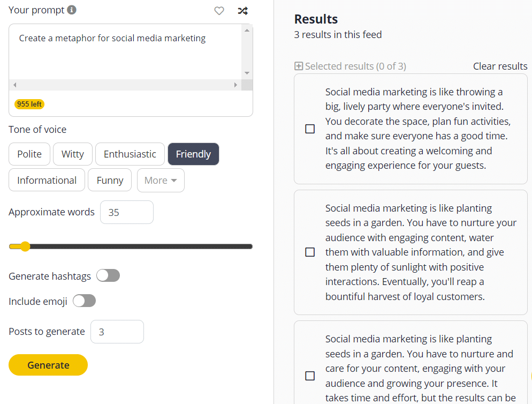Select the Informational tone
This screenshot has height=404, width=532.
pyautogui.click(x=47, y=180)
